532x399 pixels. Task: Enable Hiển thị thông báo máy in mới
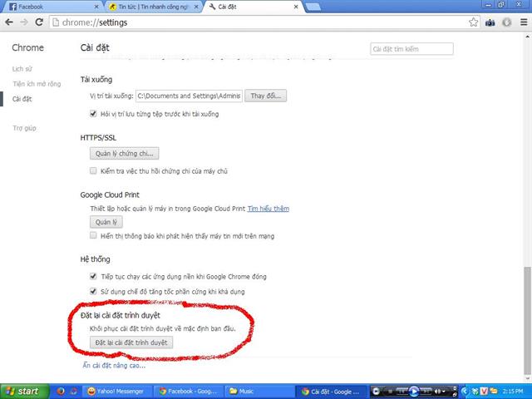(x=93, y=235)
